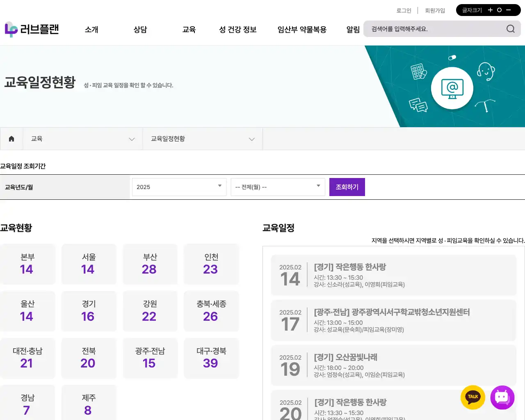Click the search magnifier icon
The height and width of the screenshot is (420, 525).
click(510, 29)
